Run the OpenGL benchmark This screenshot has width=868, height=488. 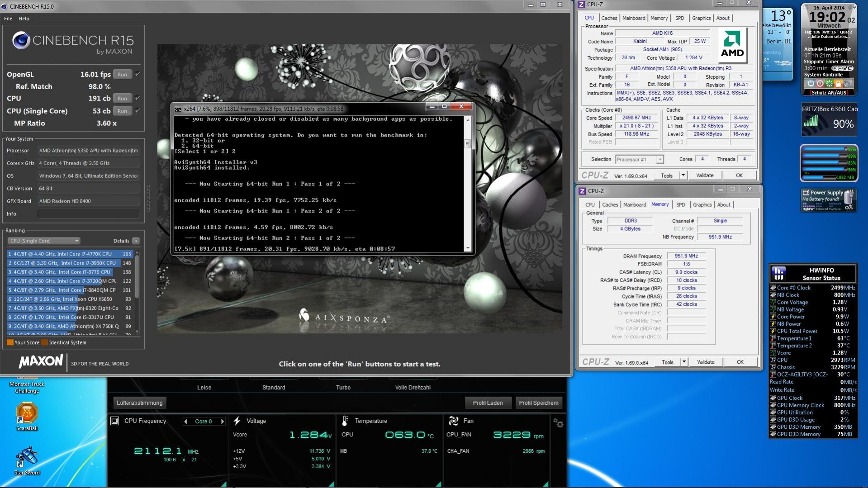pyautogui.click(x=122, y=74)
